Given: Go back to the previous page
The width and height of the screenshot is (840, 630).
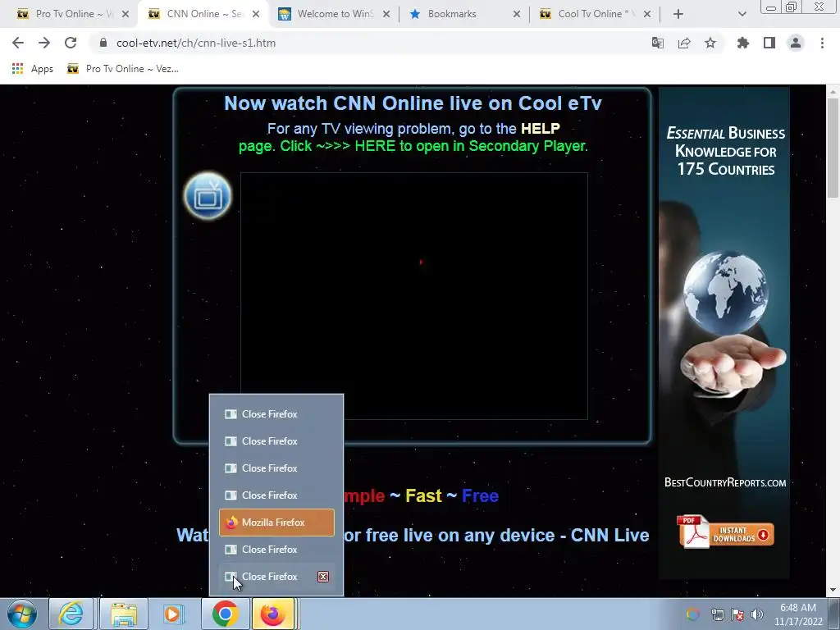Looking at the screenshot, I should click(18, 43).
